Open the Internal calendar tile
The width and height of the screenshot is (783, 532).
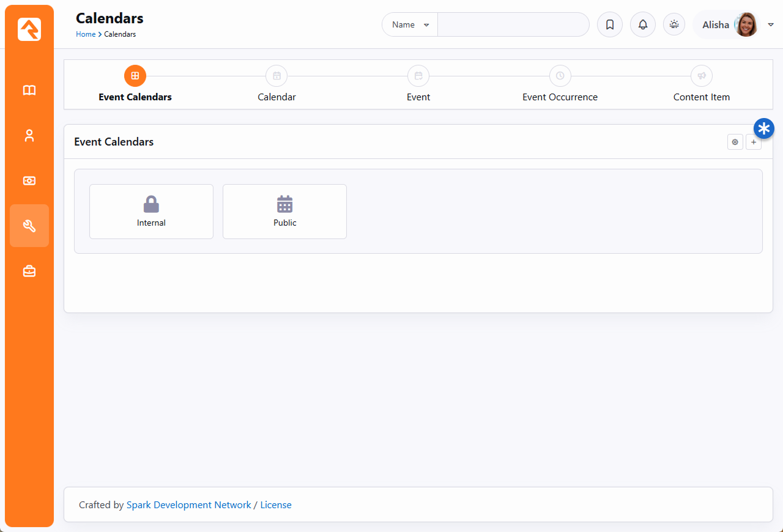(x=151, y=212)
